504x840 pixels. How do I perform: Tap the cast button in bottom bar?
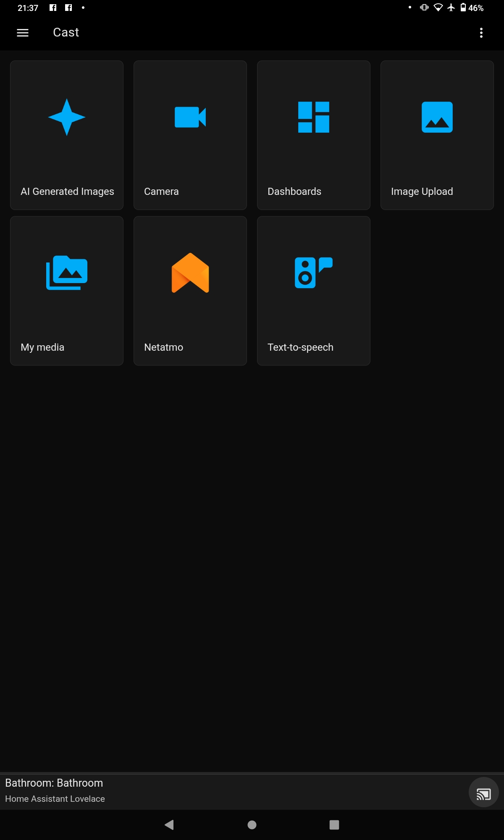tap(484, 792)
